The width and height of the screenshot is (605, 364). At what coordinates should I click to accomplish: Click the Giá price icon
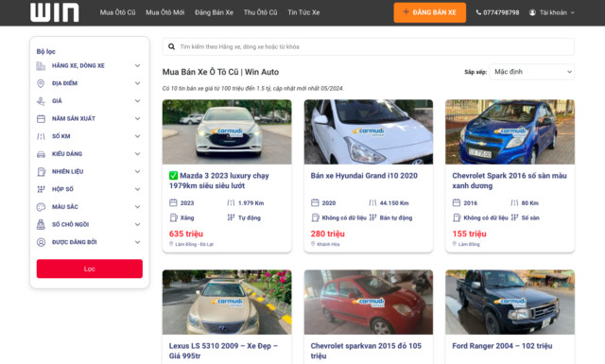coord(41,101)
